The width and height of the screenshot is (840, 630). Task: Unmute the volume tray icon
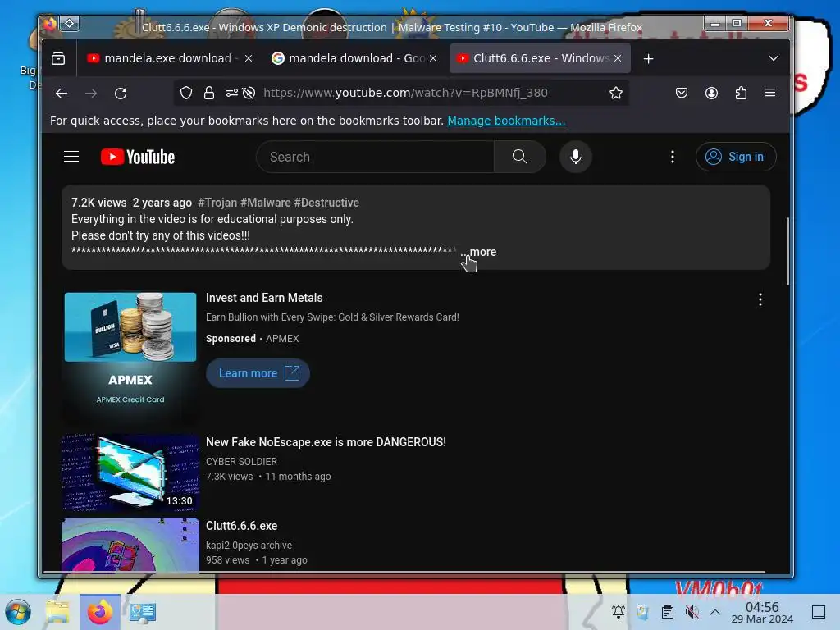point(692,611)
